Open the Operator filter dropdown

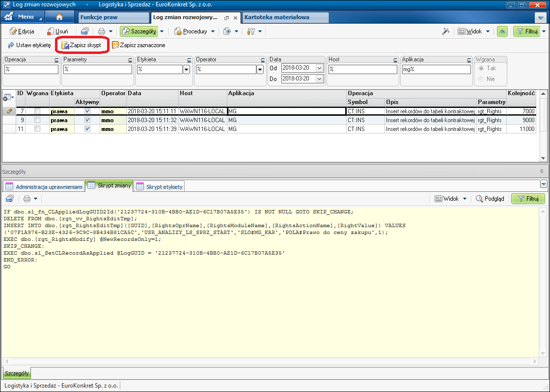tap(260, 69)
